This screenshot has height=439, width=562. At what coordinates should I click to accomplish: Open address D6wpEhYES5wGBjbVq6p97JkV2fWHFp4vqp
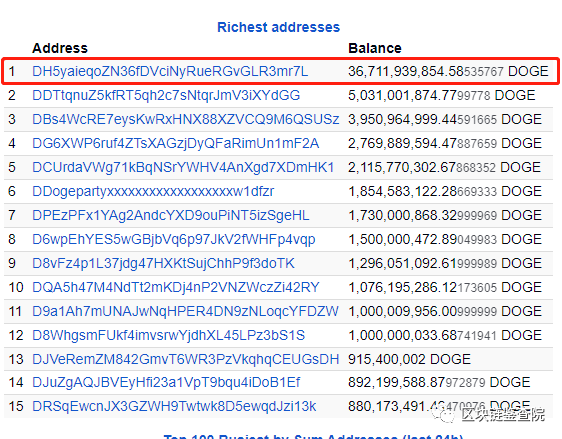click(x=174, y=239)
